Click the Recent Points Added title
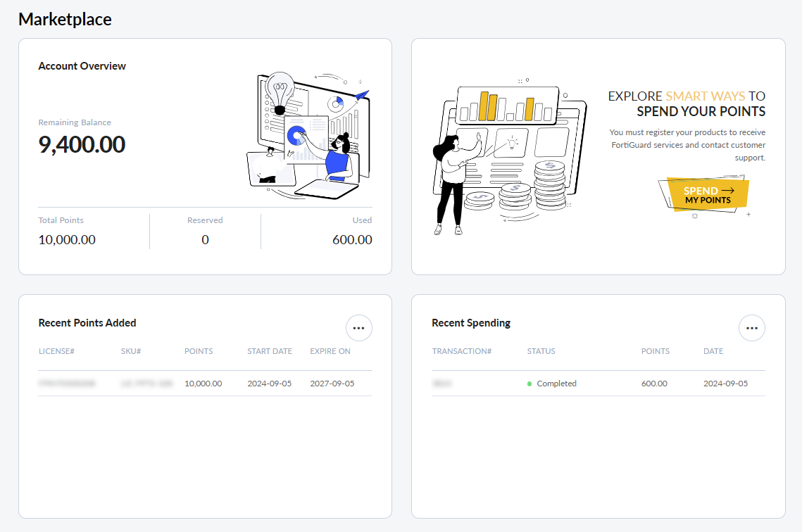Image resolution: width=802 pixels, height=532 pixels. [x=87, y=323]
